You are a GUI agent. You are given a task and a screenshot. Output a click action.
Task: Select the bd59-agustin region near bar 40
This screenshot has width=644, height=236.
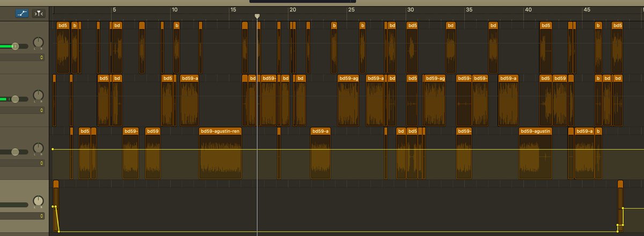[x=536, y=153]
